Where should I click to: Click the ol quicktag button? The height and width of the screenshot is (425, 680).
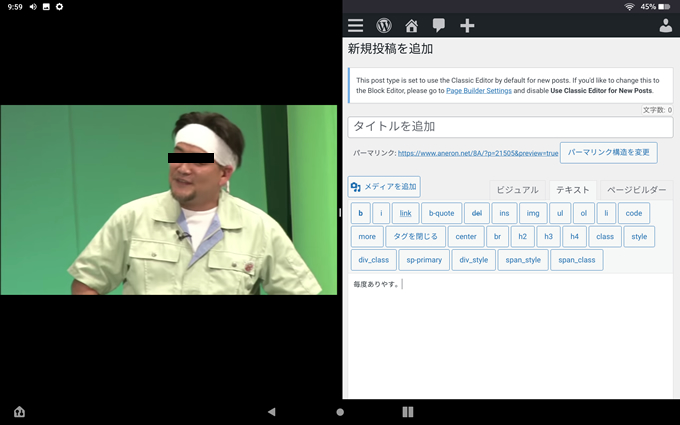point(583,213)
